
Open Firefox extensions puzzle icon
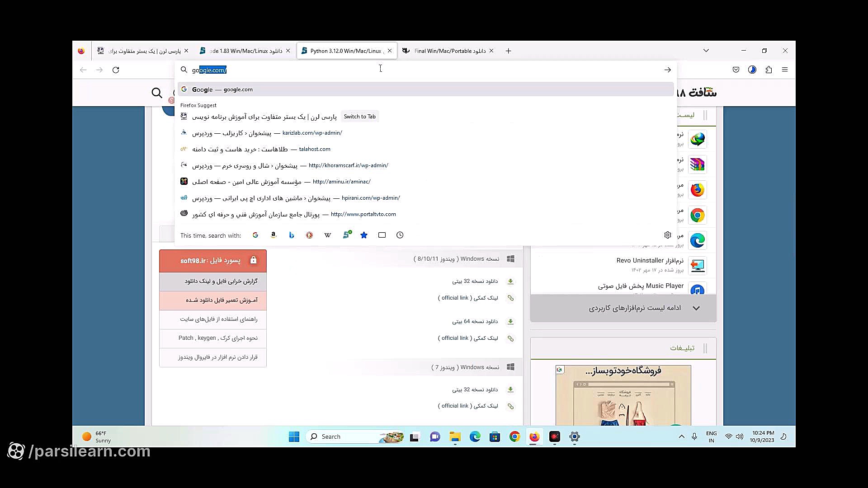pyautogui.click(x=769, y=70)
